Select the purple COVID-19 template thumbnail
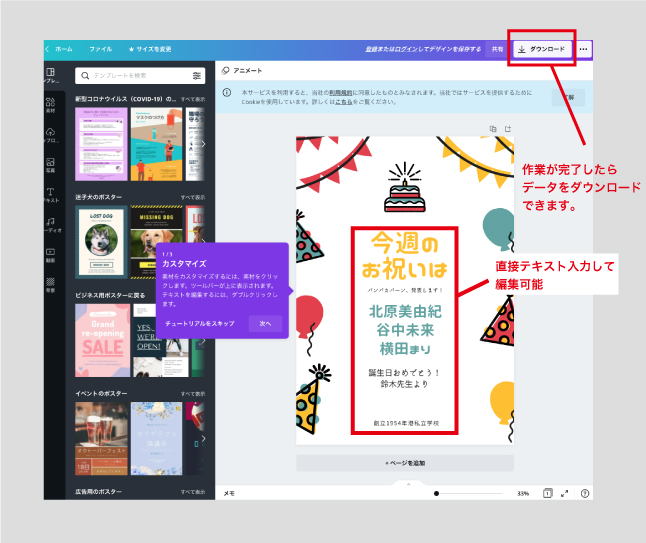 point(101,144)
